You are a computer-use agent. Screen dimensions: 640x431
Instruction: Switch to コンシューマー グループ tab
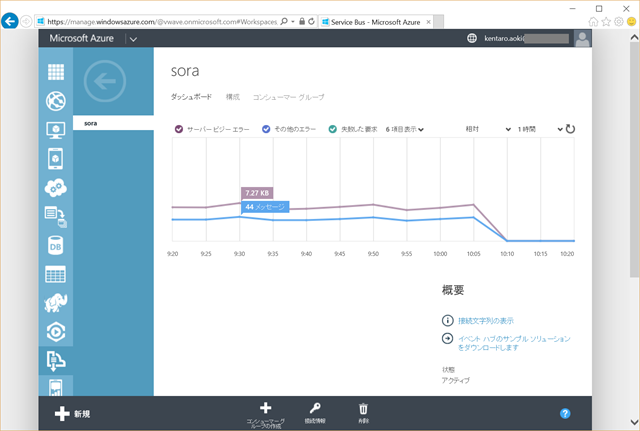[289, 97]
